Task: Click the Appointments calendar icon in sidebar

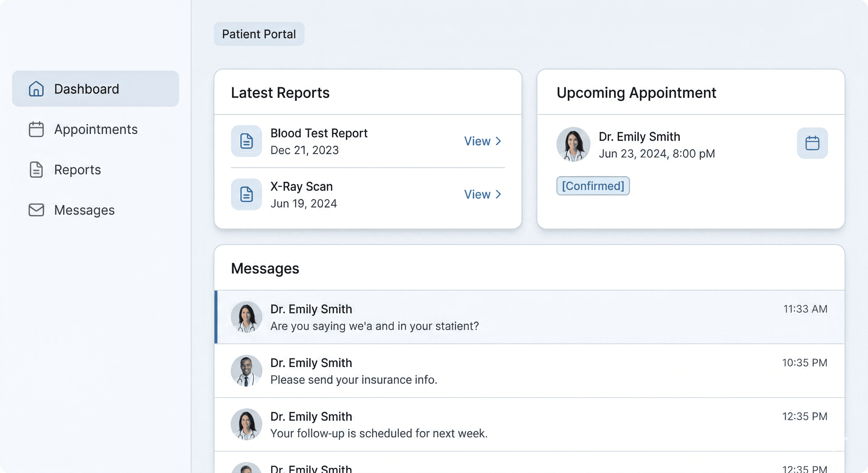Action: (x=36, y=129)
